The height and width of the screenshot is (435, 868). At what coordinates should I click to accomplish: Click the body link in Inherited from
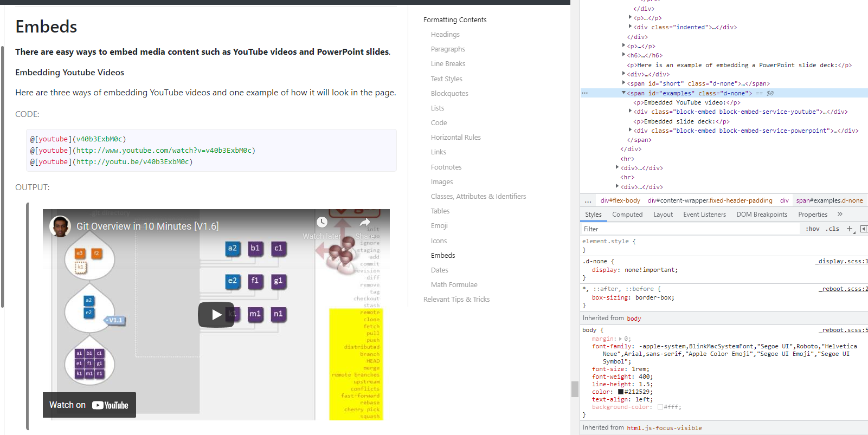coord(634,319)
